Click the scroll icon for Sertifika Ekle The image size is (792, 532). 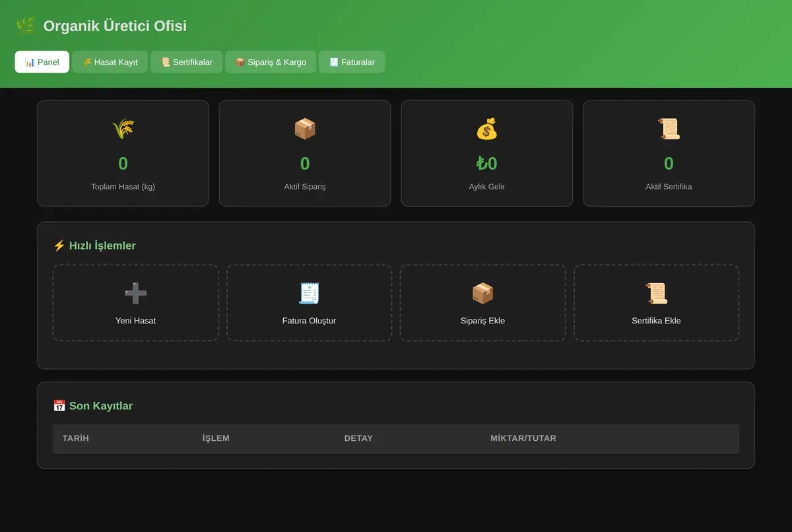point(656,293)
